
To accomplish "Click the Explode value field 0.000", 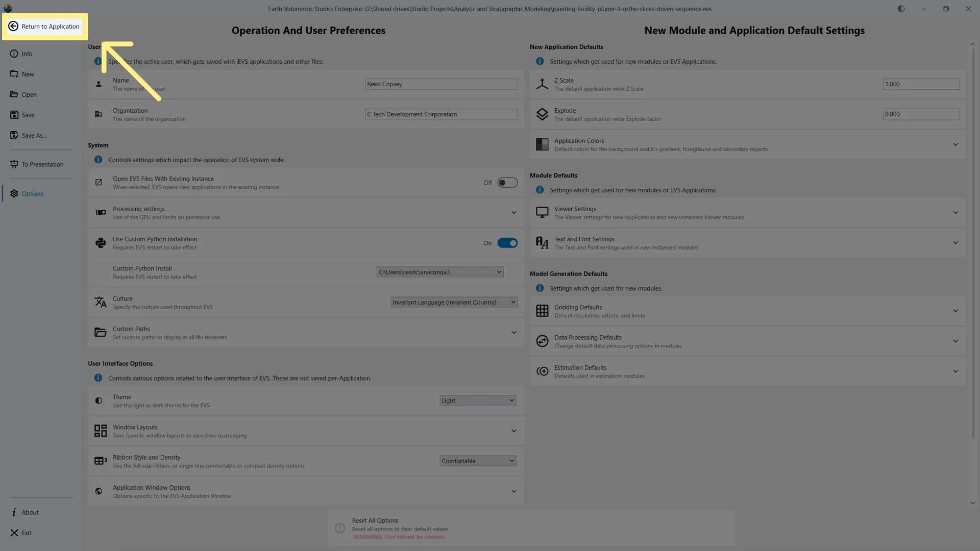I will point(921,114).
